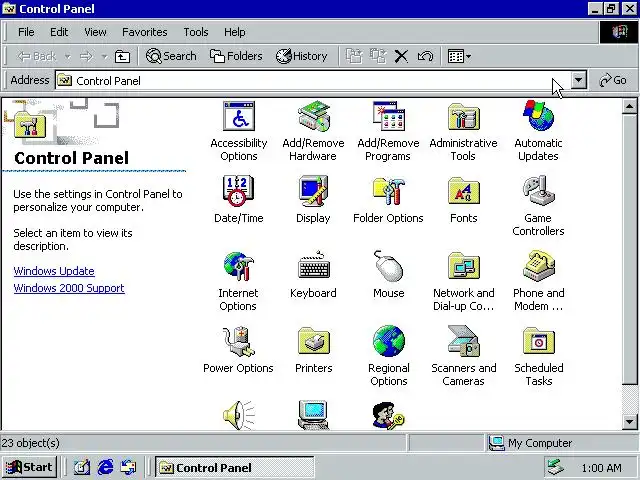Launch Outlook Express from Quick Launch
640x480 pixels.
[x=129, y=467]
